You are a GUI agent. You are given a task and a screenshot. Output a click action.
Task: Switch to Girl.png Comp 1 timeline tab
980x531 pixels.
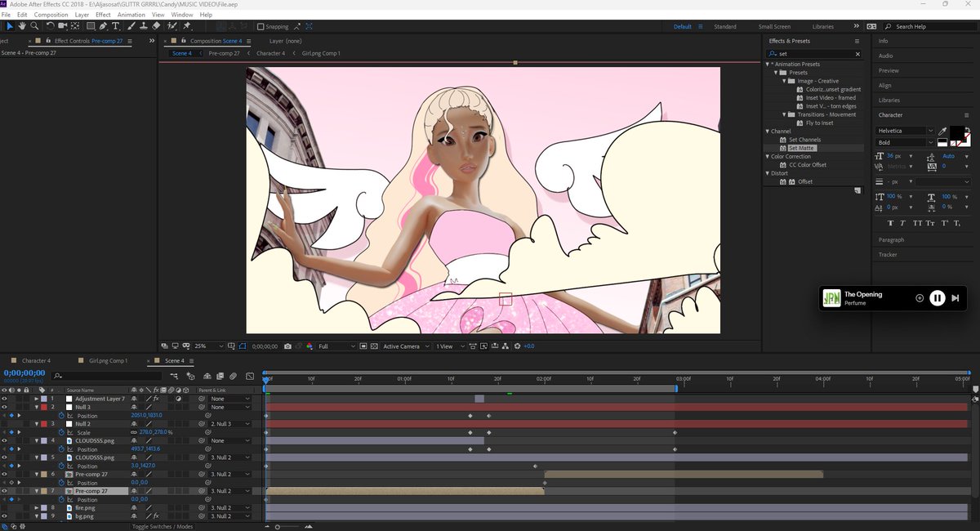(x=109, y=360)
